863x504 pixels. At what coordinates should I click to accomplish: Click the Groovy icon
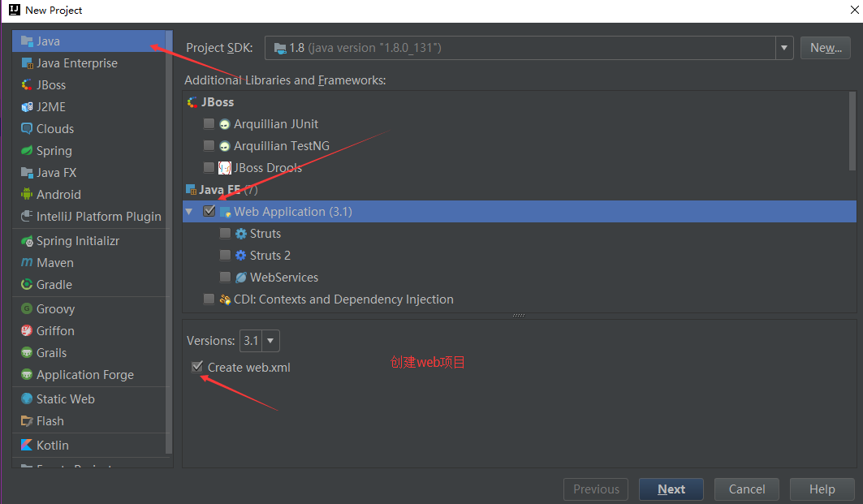pyautogui.click(x=27, y=308)
